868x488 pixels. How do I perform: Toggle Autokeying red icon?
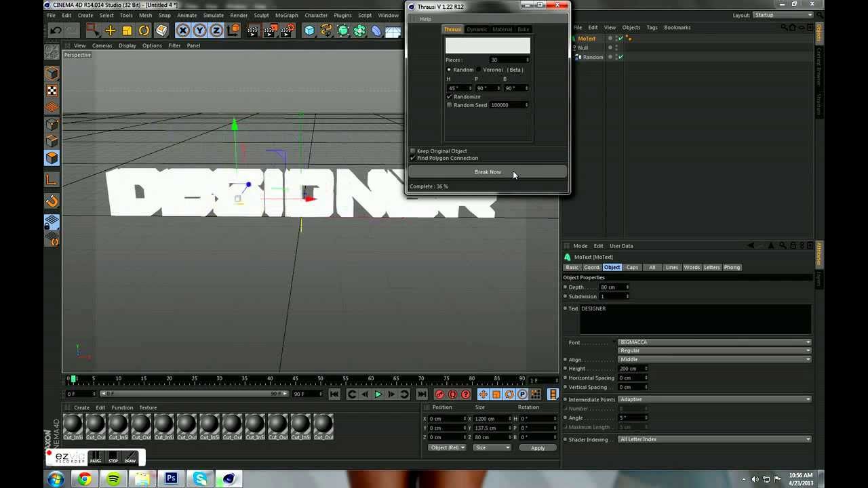coord(452,394)
